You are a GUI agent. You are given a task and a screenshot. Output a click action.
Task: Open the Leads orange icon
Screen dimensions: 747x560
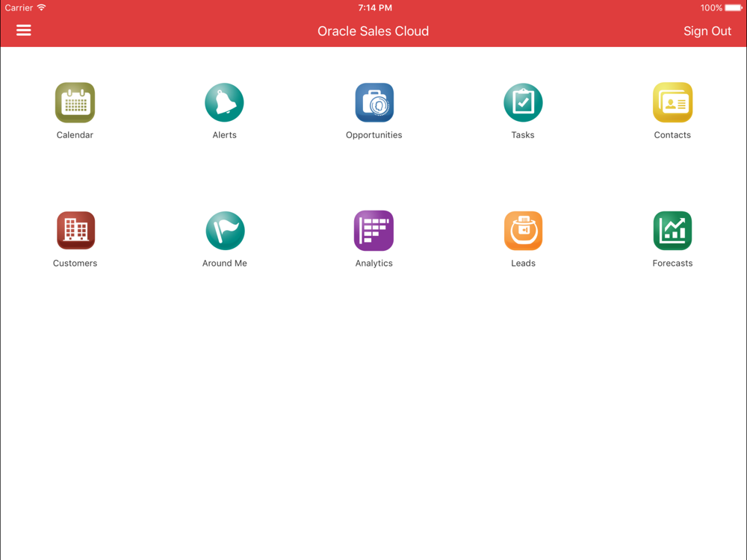[523, 231]
